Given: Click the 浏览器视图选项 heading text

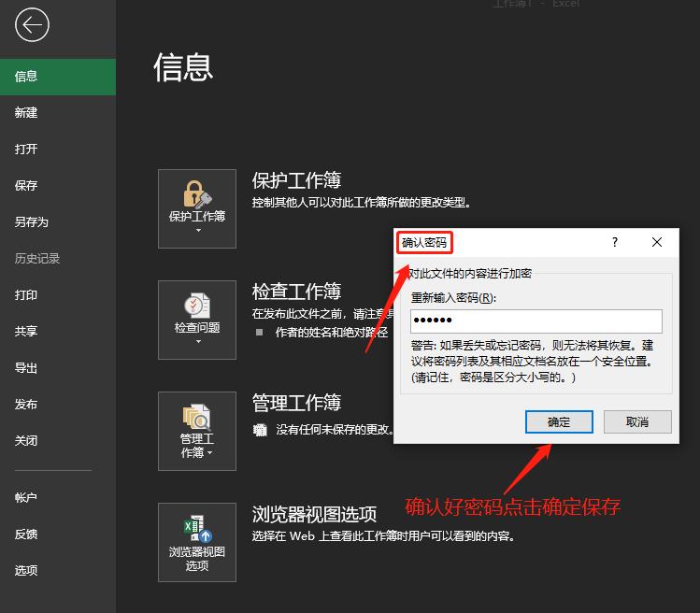Looking at the screenshot, I should pos(314,514).
